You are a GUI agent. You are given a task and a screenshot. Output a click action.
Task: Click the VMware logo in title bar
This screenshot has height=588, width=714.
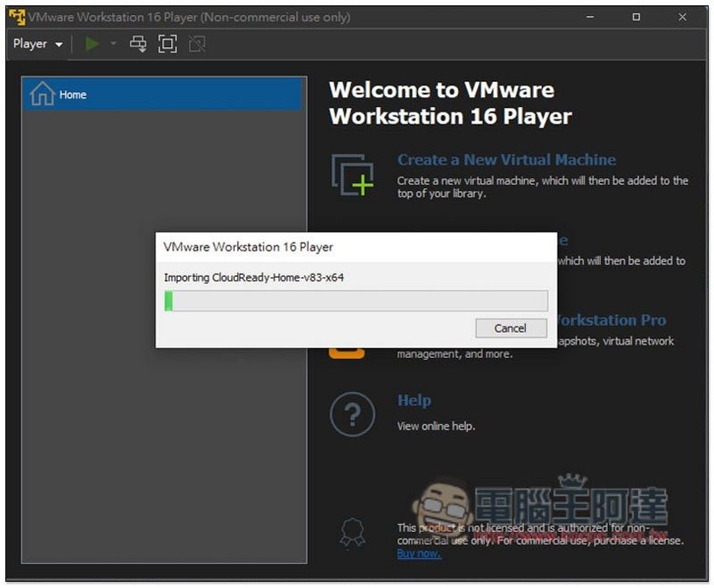tap(16, 17)
